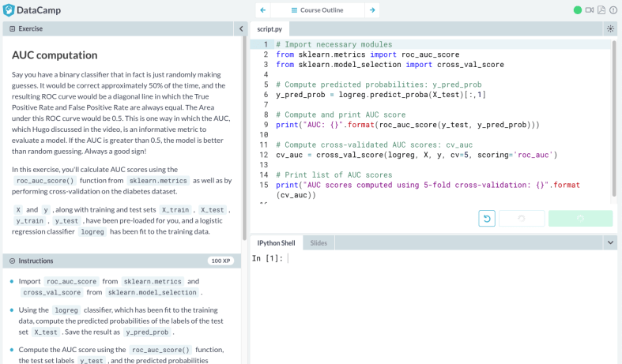Toggle editor light/dark theme
This screenshot has height=364, width=622.
610,28
